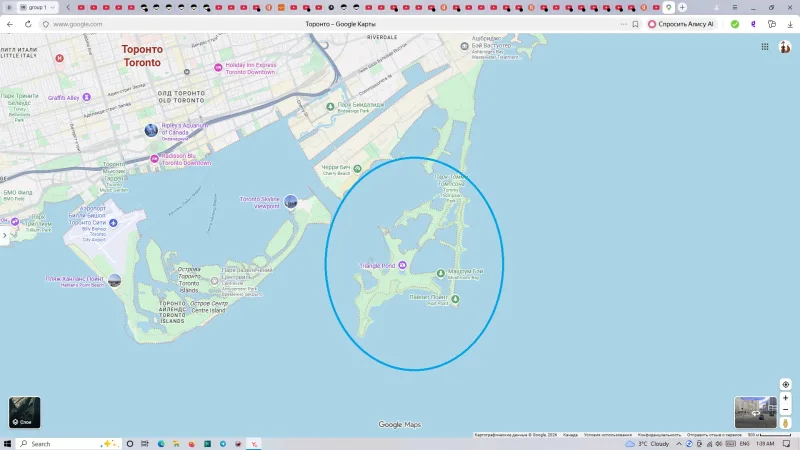Click the Triangle Pond marker
Viewport: 800px width, 450px height.
(x=402, y=265)
